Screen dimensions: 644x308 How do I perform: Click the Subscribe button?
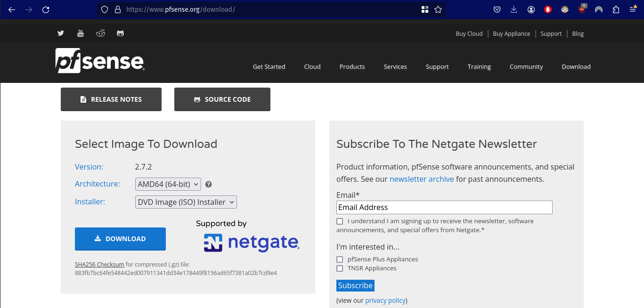coord(355,285)
